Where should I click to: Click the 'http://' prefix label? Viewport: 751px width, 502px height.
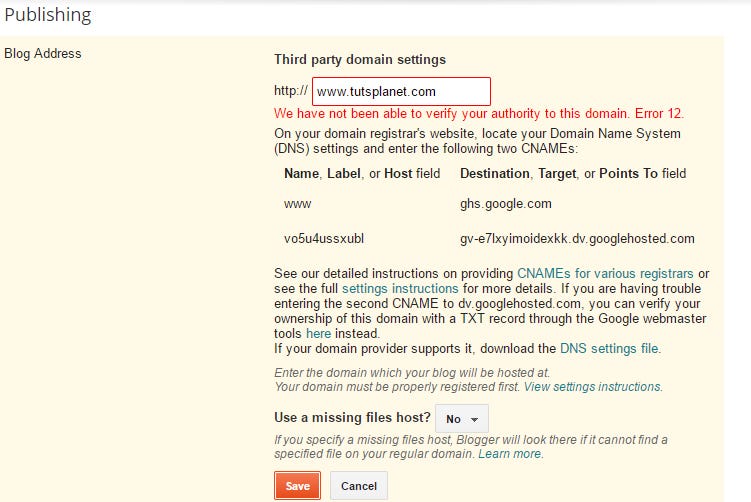(x=291, y=91)
